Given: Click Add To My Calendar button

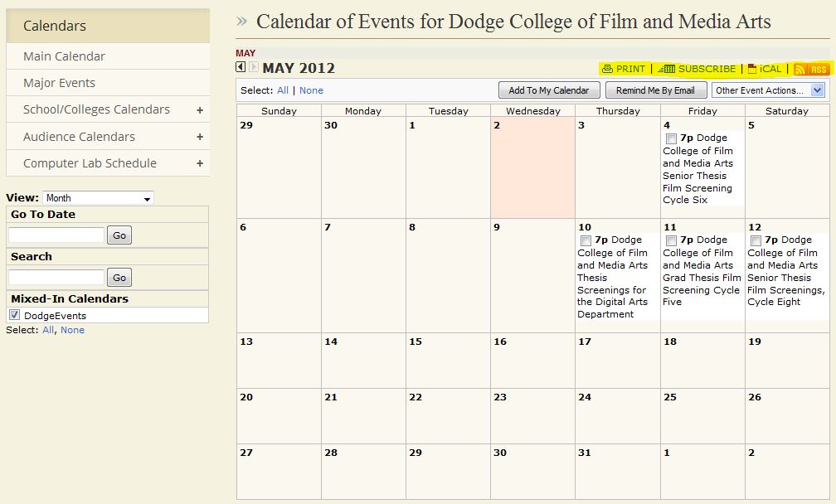Looking at the screenshot, I should [549, 90].
